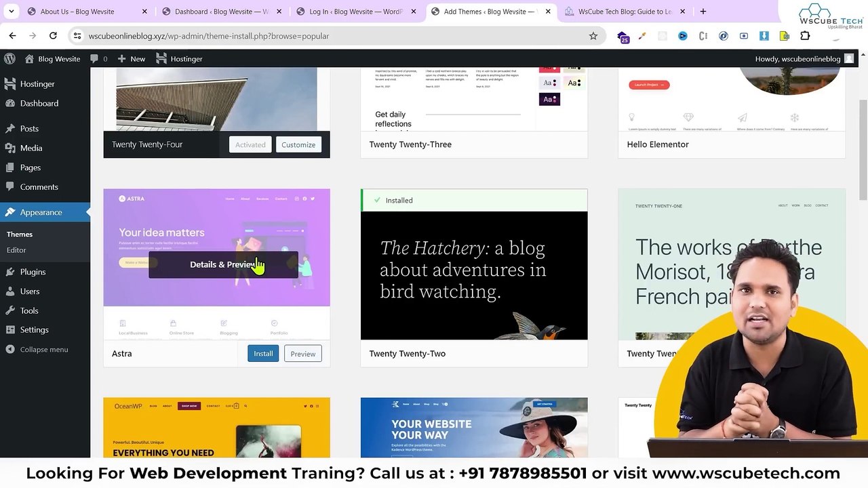Open Tools in the sidebar
868x488 pixels.
(x=45, y=310)
